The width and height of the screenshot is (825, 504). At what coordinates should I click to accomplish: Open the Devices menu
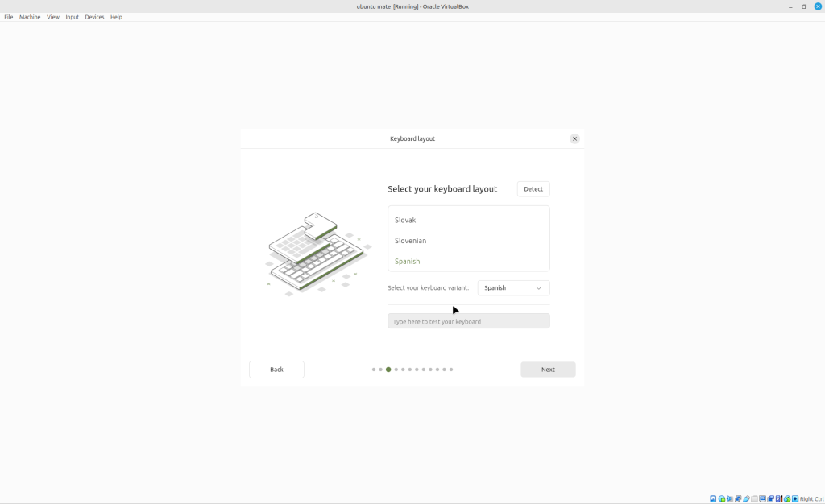95,17
